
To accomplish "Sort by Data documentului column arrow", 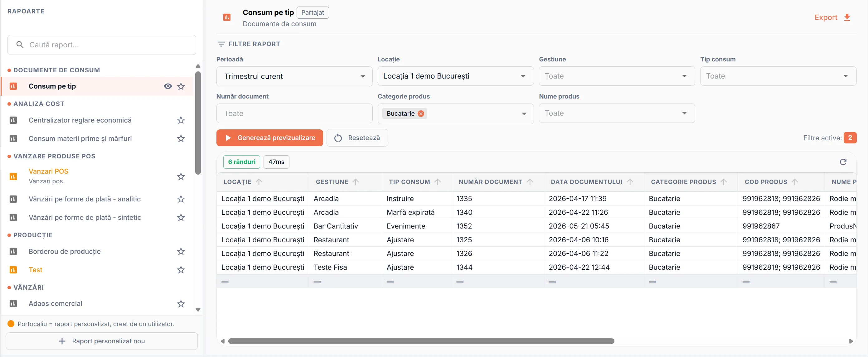I will click(630, 182).
